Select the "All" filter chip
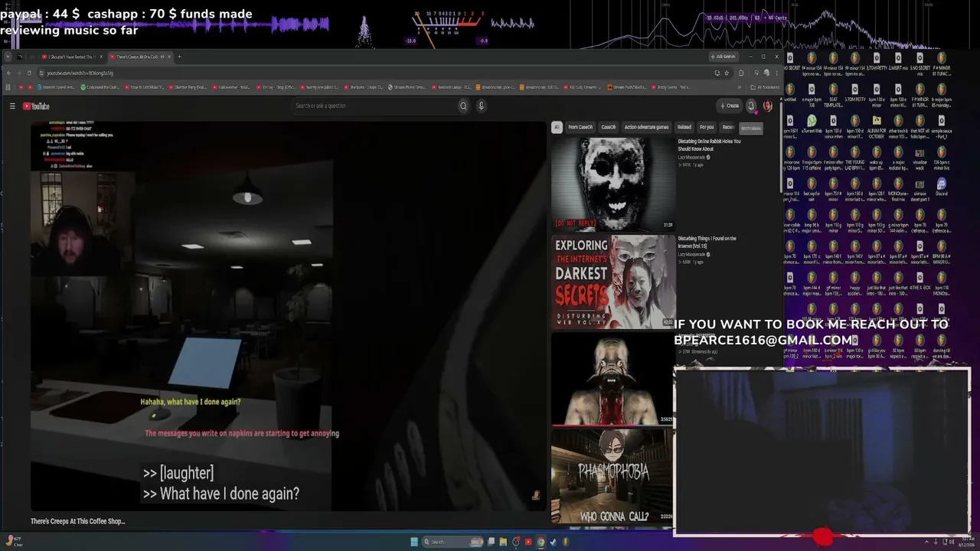This screenshot has width=980, height=551. point(557,127)
